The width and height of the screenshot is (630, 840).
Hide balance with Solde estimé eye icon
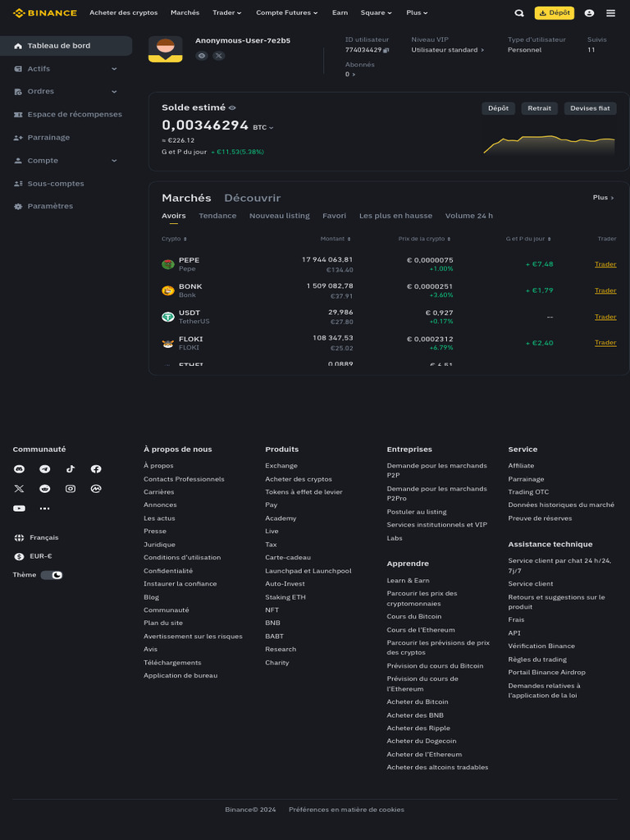point(232,108)
